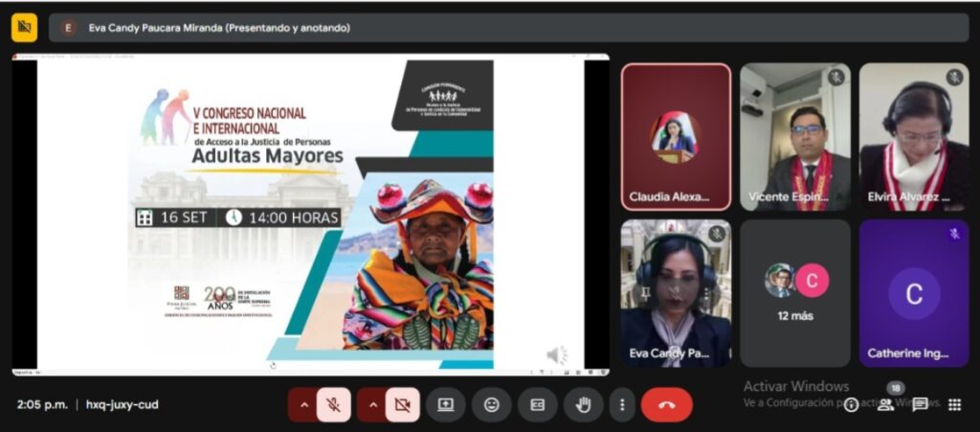Turn on the camera
Image resolution: width=980 pixels, height=432 pixels.
point(403,405)
